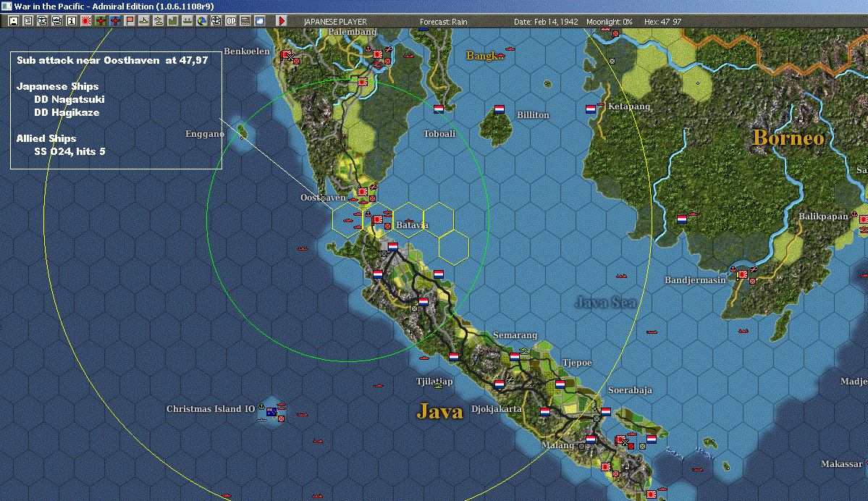Click the Borneo map label
This screenshot has width=868, height=501.
(x=788, y=138)
